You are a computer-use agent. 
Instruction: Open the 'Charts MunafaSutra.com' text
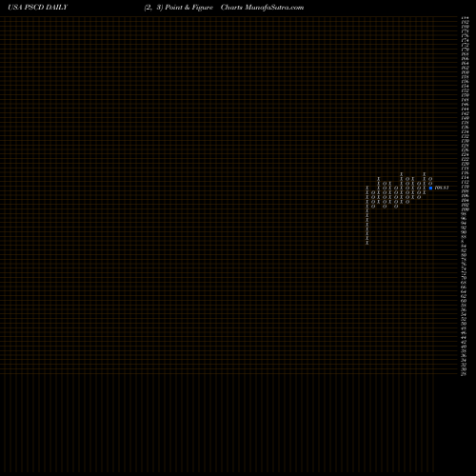click(262, 8)
